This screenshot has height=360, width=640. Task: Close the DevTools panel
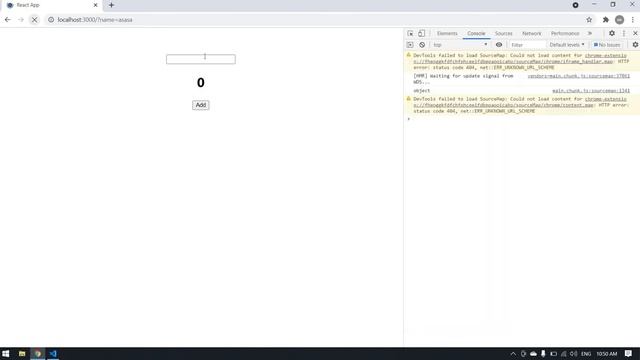(635, 33)
